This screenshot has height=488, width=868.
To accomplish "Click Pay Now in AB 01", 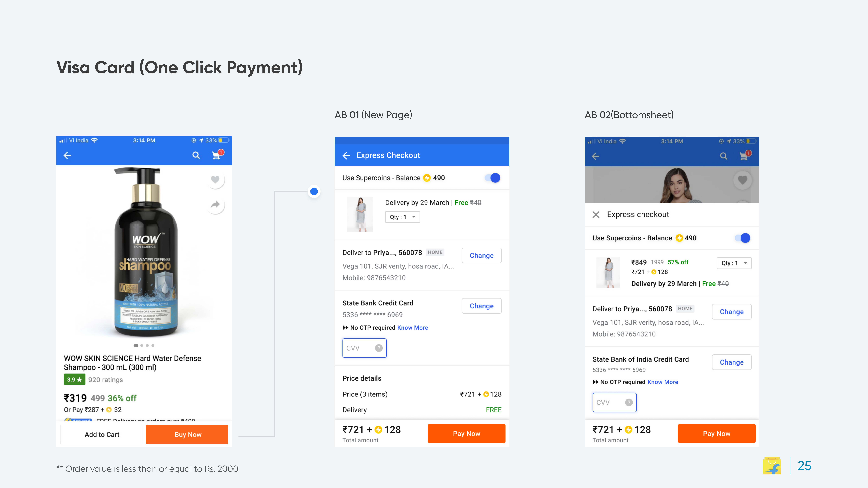I will 467,434.
